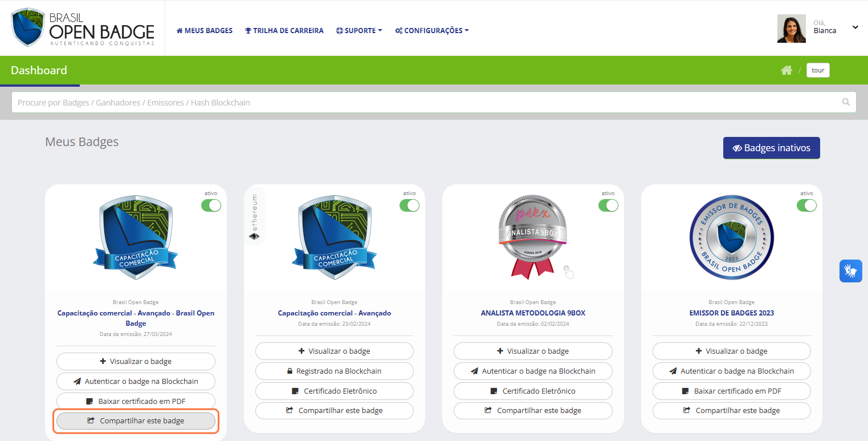Click the Dashboard heading tab

[x=39, y=70]
